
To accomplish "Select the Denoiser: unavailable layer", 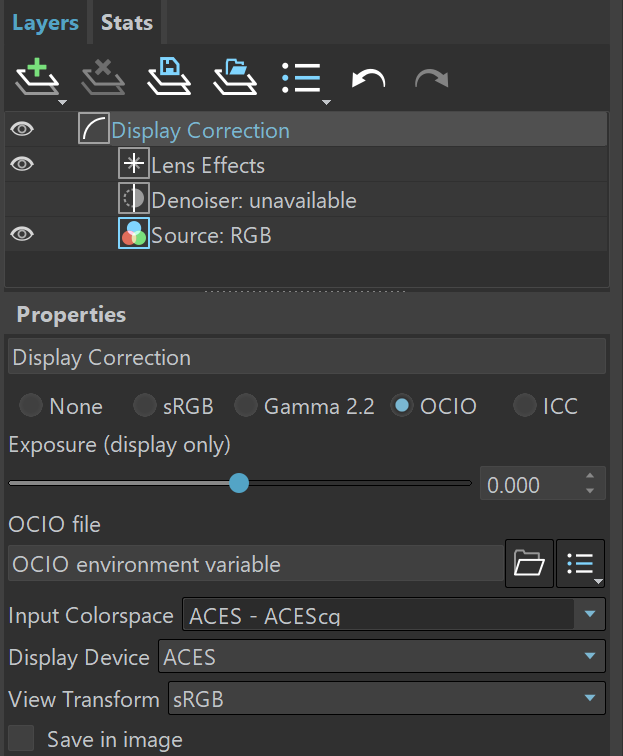I will [253, 200].
